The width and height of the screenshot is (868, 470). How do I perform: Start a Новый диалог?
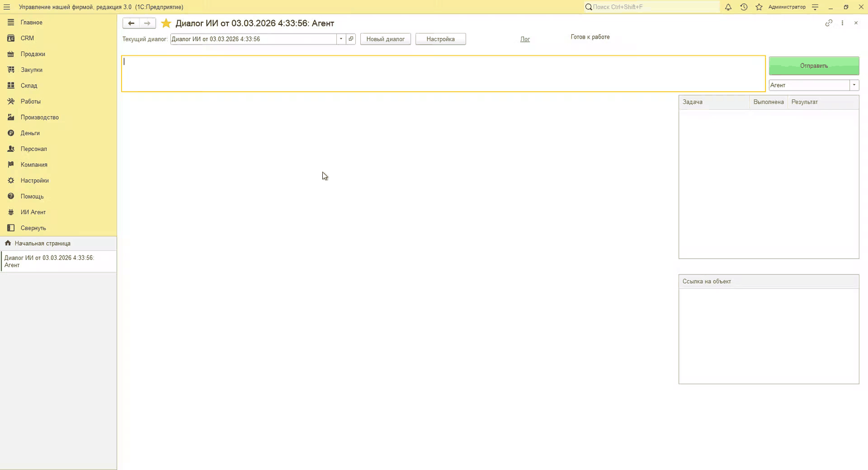pos(385,39)
